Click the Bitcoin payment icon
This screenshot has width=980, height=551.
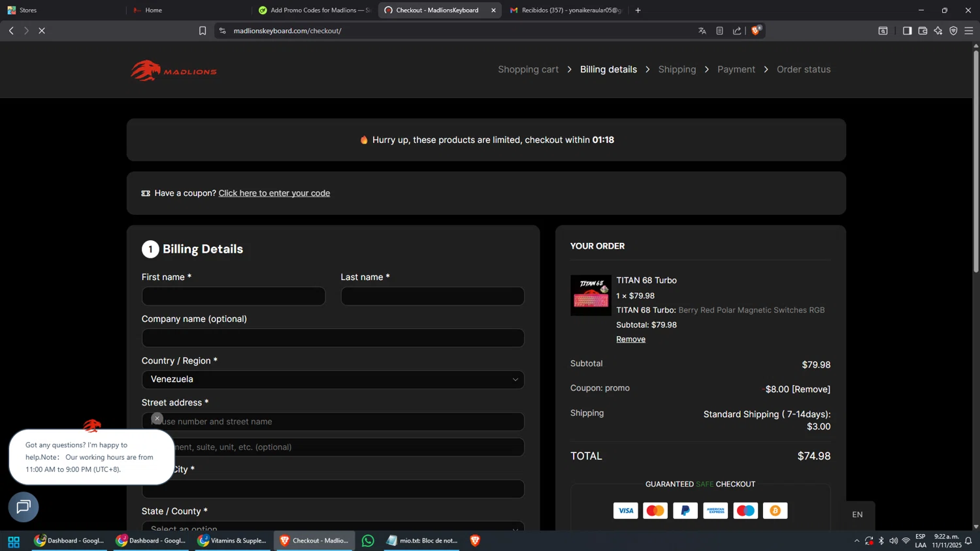tap(776, 511)
